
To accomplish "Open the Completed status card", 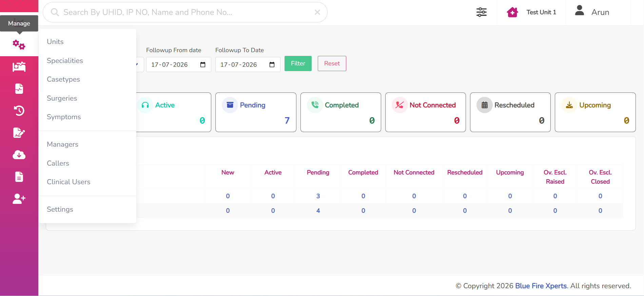I will 341,112.
